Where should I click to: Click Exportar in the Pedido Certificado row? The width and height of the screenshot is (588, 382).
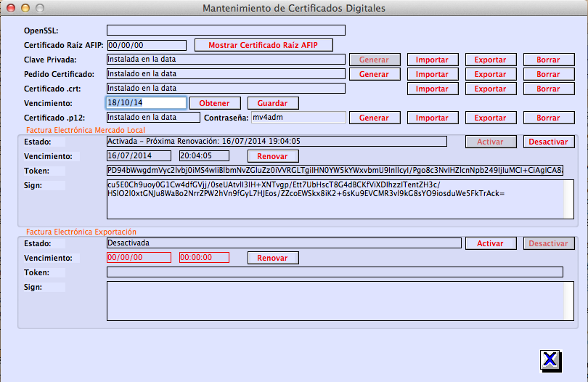(x=491, y=74)
